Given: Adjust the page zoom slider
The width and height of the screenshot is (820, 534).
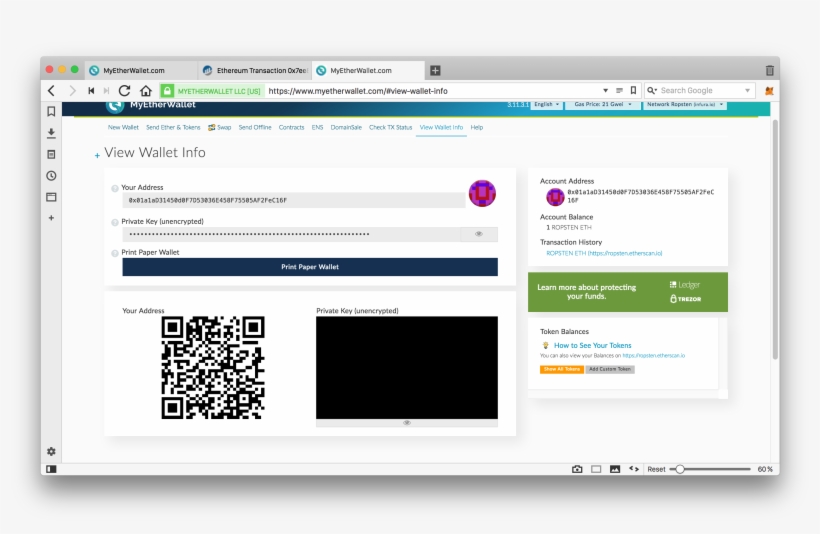Looking at the screenshot, I should 680,468.
